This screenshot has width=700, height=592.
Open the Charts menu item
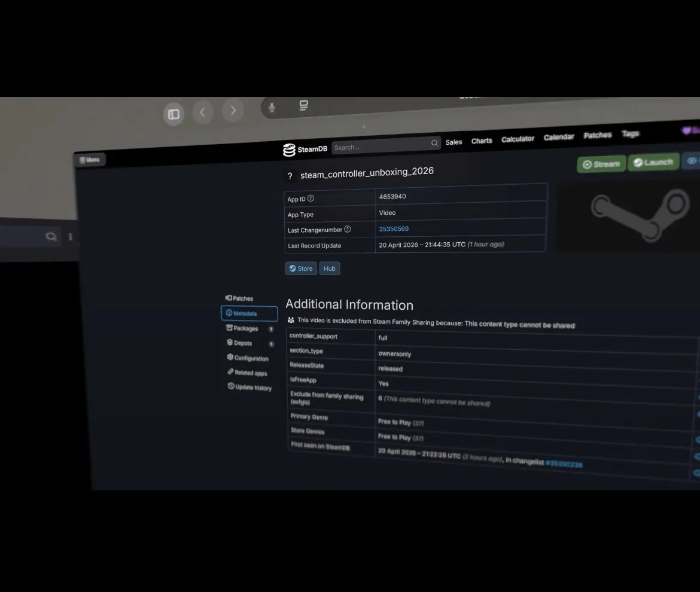481,141
